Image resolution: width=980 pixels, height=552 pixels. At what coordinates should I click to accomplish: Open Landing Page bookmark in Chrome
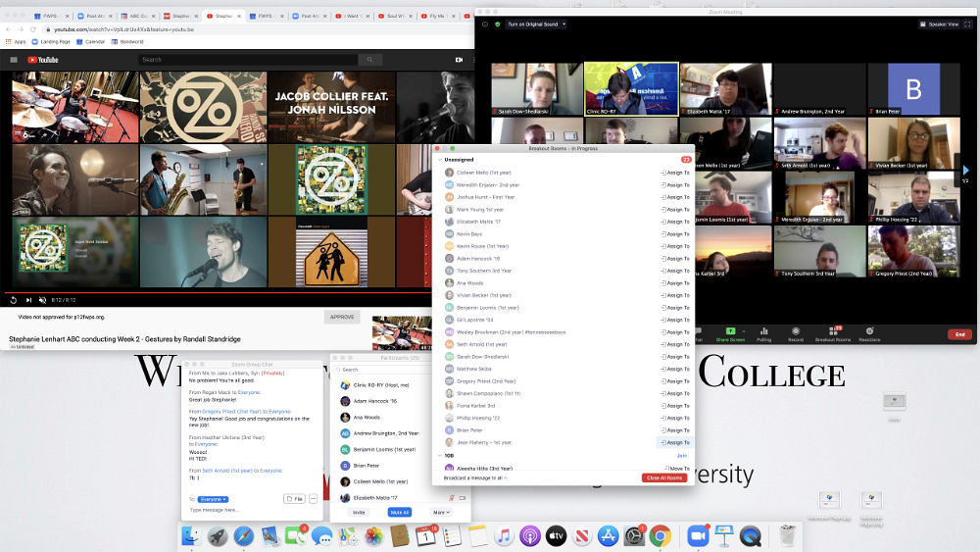point(51,42)
